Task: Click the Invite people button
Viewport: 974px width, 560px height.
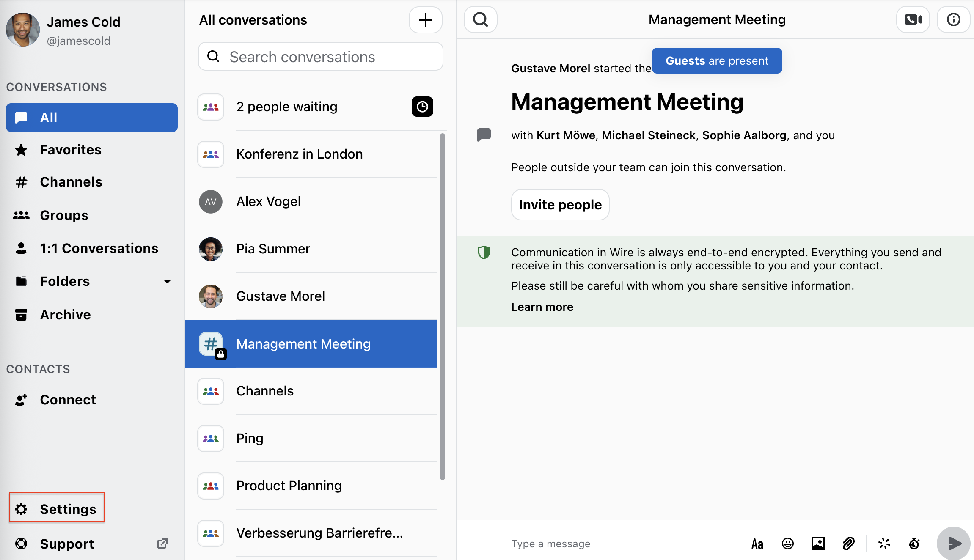Action: [560, 205]
